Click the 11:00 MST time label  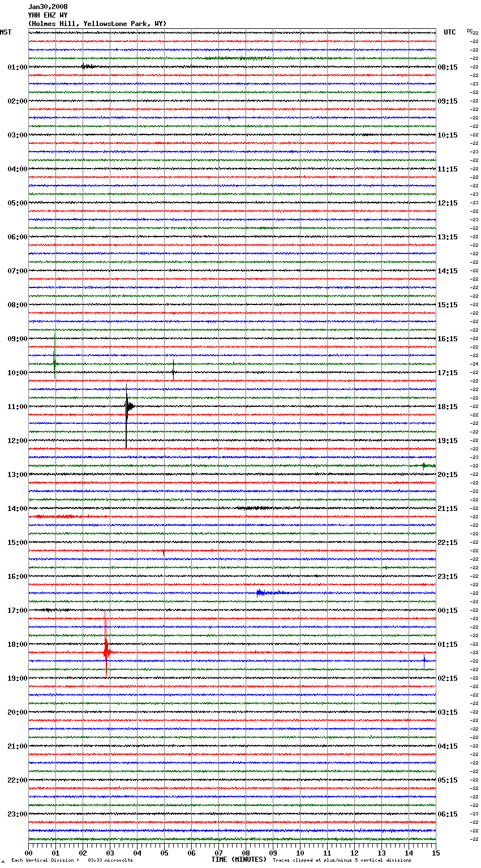coord(18,407)
